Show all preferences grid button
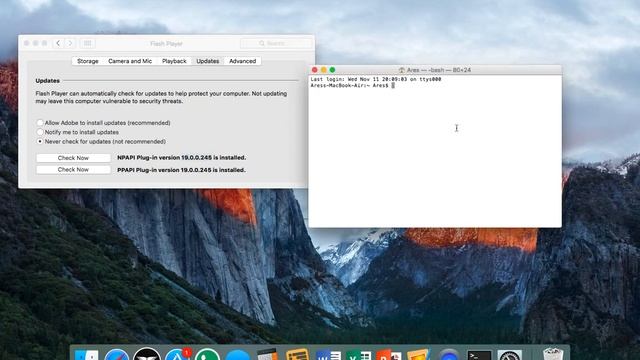The image size is (640, 360). pos(87,43)
